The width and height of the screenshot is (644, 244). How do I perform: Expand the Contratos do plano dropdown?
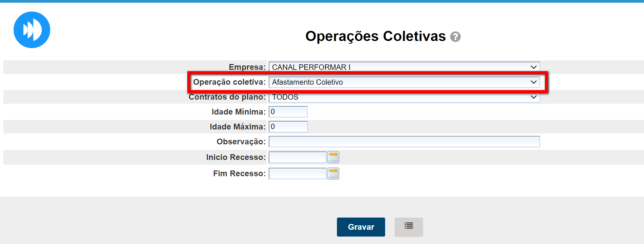tap(404, 97)
